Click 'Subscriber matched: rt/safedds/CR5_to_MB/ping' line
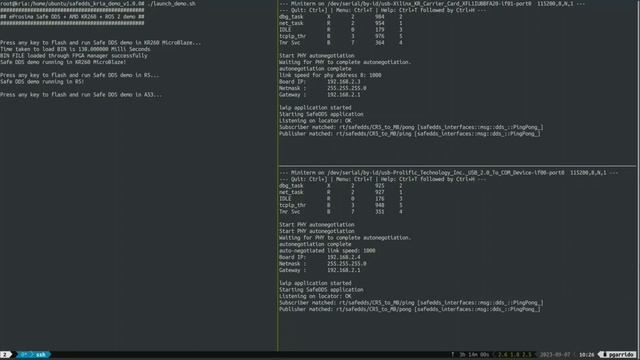Screen dimensions: 640x360 (x=411, y=303)
